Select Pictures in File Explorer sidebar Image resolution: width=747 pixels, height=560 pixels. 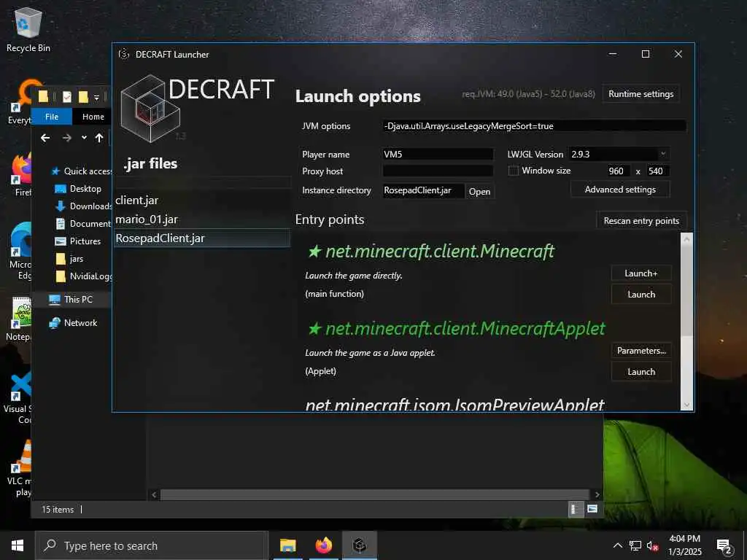tap(78, 241)
